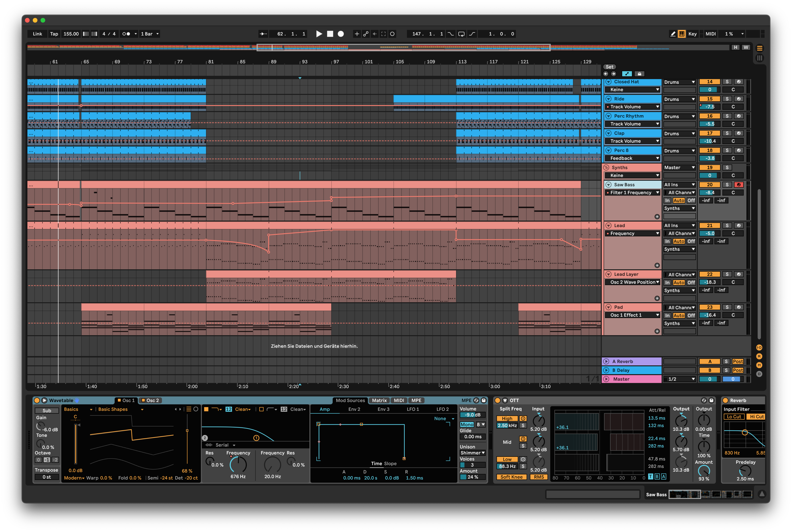The width and height of the screenshot is (792, 532).
Task: Toggle the Automation Mode button beside the lock
Action: pyautogui.click(x=627, y=74)
